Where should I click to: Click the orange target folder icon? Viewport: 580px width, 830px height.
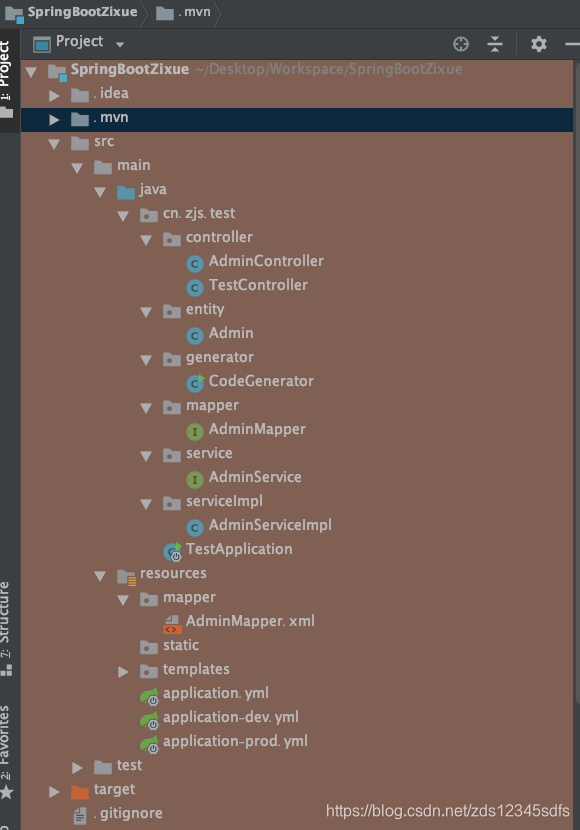click(x=80, y=792)
